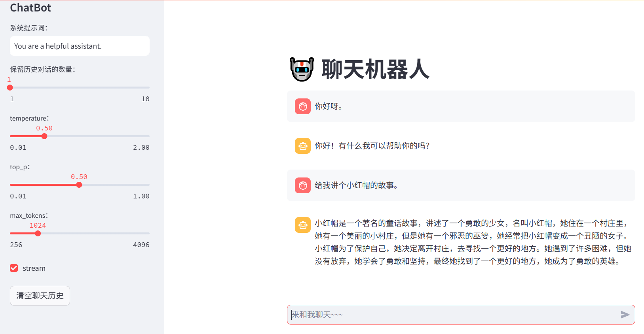Click the max_tokens slider handle
This screenshot has width=644, height=334.
click(38, 234)
